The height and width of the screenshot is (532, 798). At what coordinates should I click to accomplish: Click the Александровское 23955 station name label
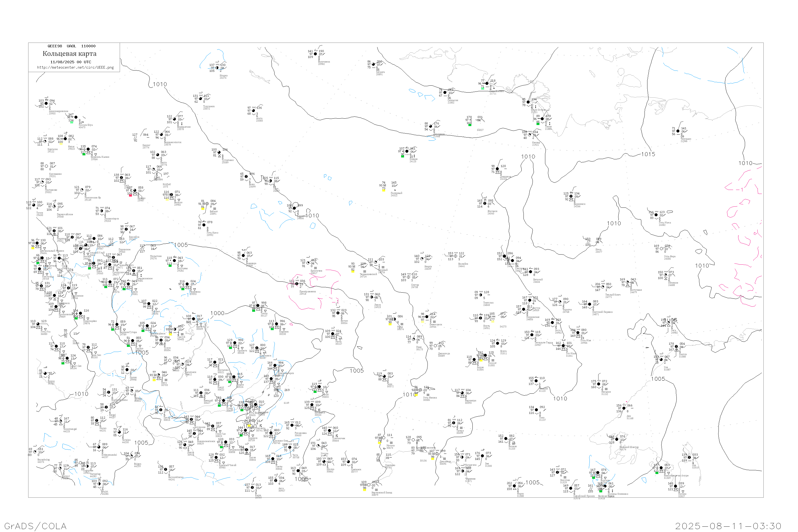[x=58, y=111]
